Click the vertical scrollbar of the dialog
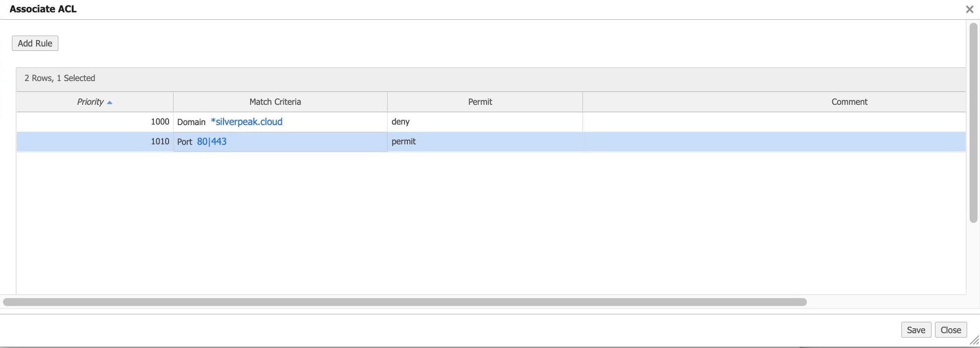The width and height of the screenshot is (980, 348). coord(973,124)
